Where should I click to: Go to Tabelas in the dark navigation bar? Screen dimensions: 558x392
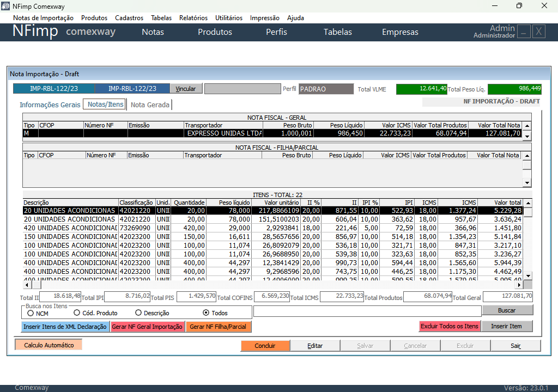coord(337,32)
